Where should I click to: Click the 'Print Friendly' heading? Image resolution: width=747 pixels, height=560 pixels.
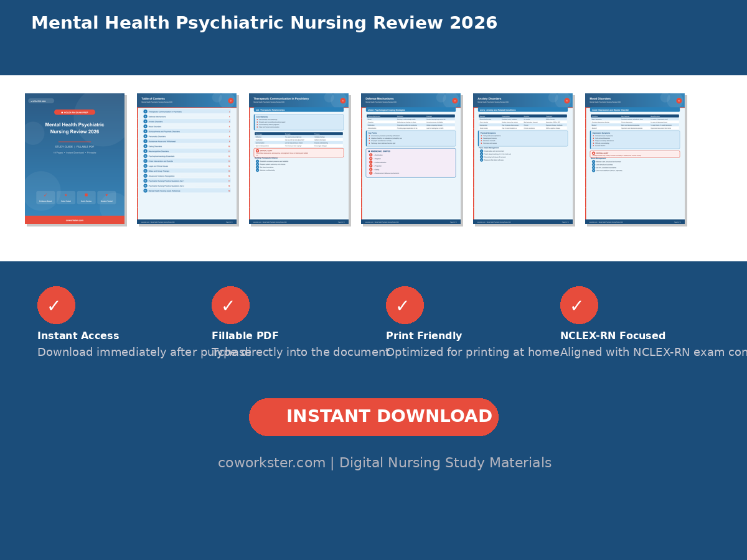point(424,336)
